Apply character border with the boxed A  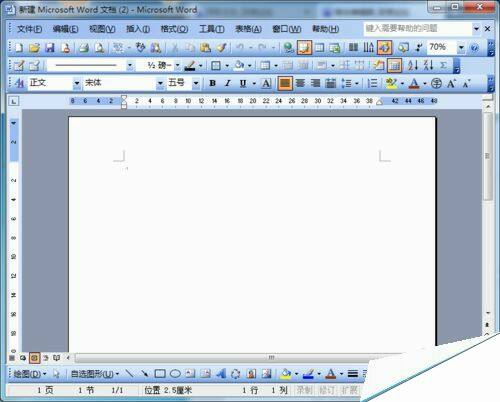tap(266, 83)
